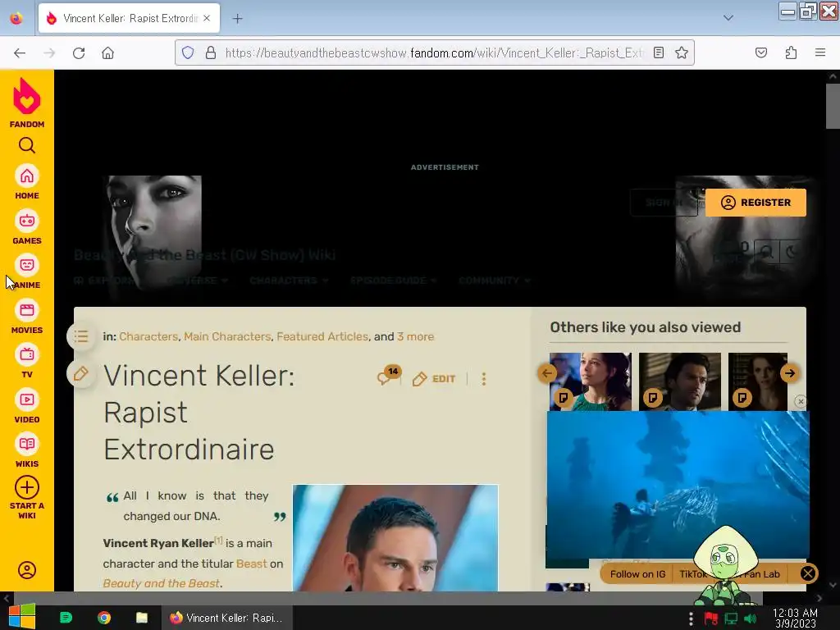Save page to Pocket
Screen dimensions: 840x630
760,52
